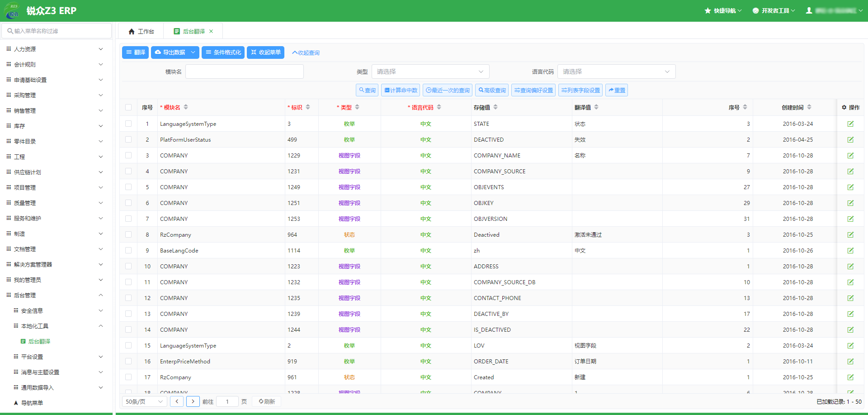This screenshot has width=868, height=415.
Task: Click edit icon for BaseLangCode row
Action: [x=850, y=251]
